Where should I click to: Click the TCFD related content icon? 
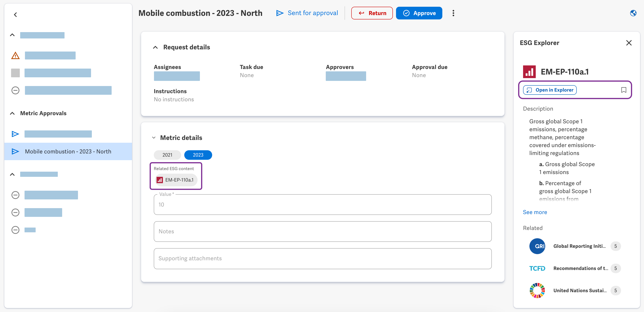click(537, 268)
